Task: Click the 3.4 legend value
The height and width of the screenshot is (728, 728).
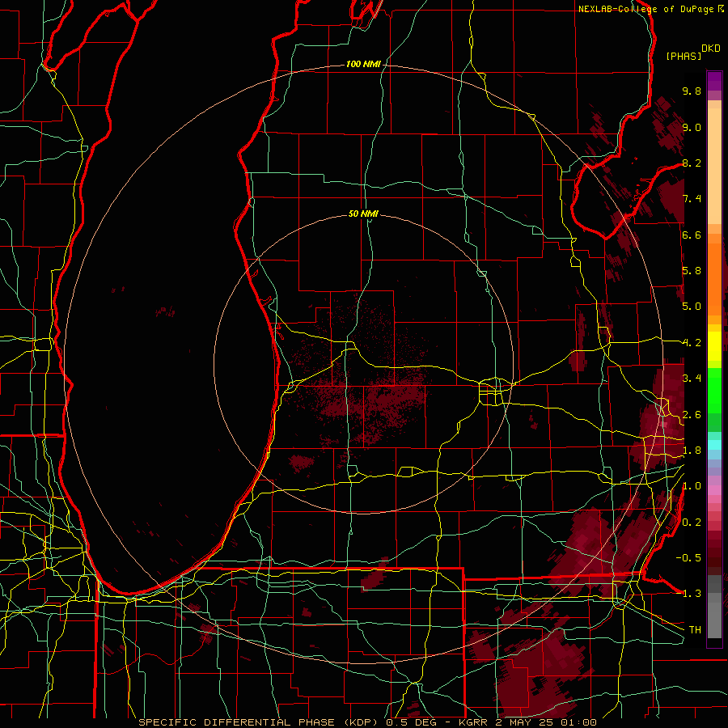Action: coord(692,379)
